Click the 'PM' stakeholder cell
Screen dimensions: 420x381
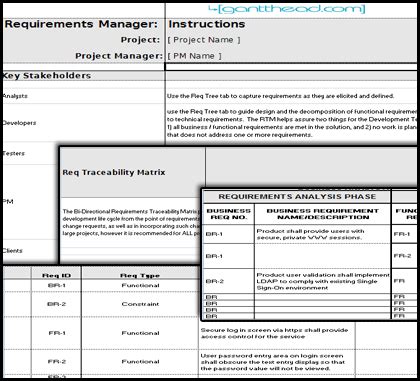[x=30, y=202]
